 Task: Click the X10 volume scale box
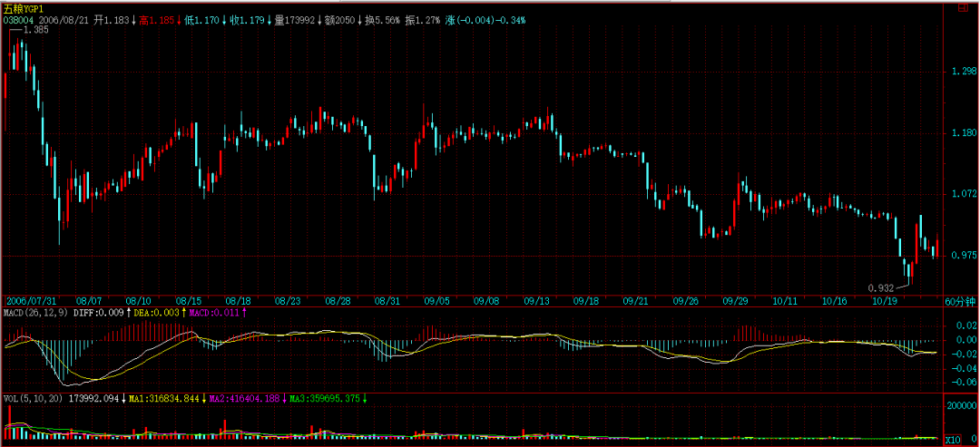click(x=952, y=440)
